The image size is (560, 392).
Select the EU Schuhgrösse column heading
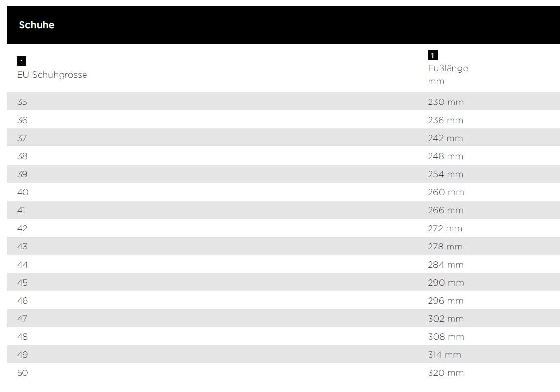click(x=52, y=75)
